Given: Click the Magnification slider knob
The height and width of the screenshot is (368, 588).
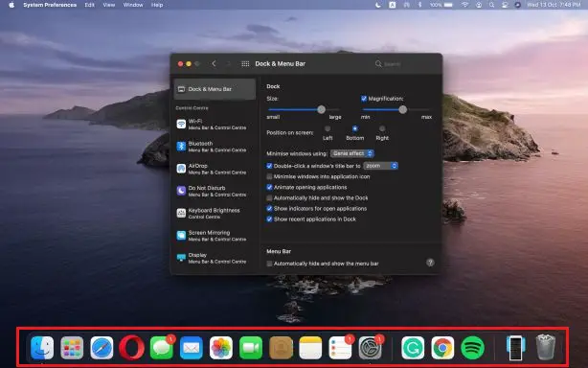Looking at the screenshot, I should point(403,109).
